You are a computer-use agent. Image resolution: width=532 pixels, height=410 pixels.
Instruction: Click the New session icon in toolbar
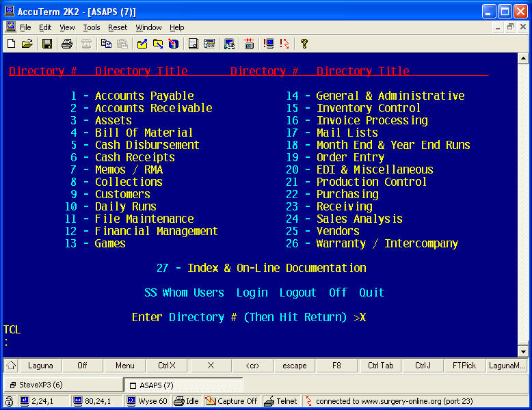coord(11,44)
